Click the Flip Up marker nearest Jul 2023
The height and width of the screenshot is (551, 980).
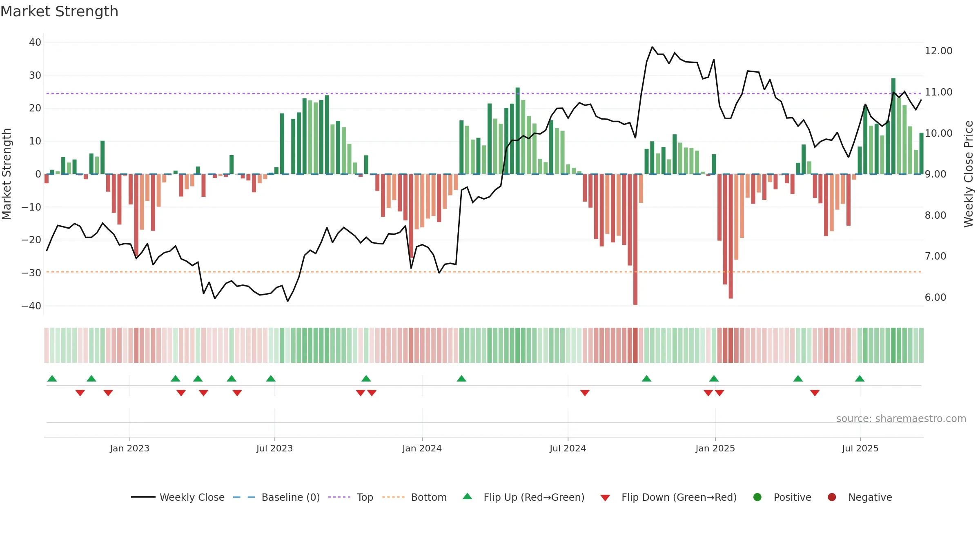pos(271,378)
